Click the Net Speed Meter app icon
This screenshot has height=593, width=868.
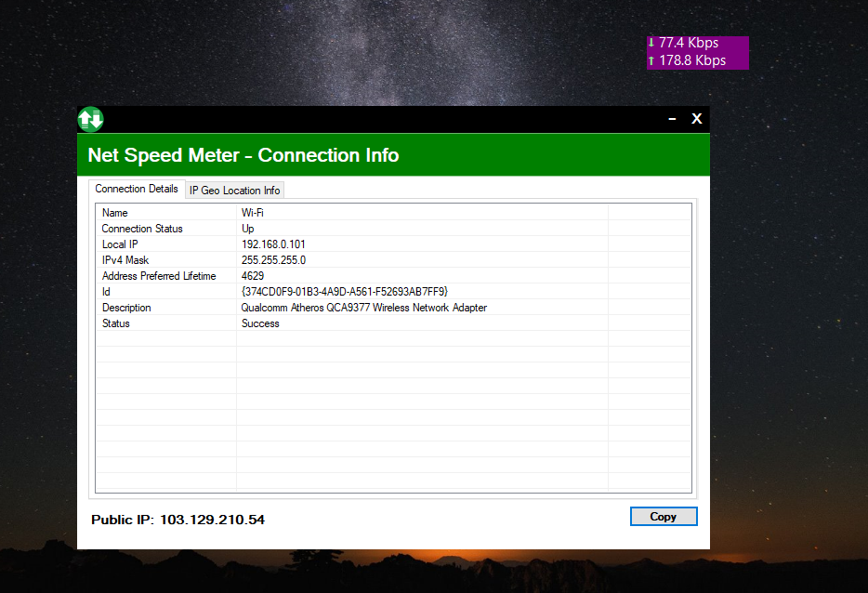[90, 119]
